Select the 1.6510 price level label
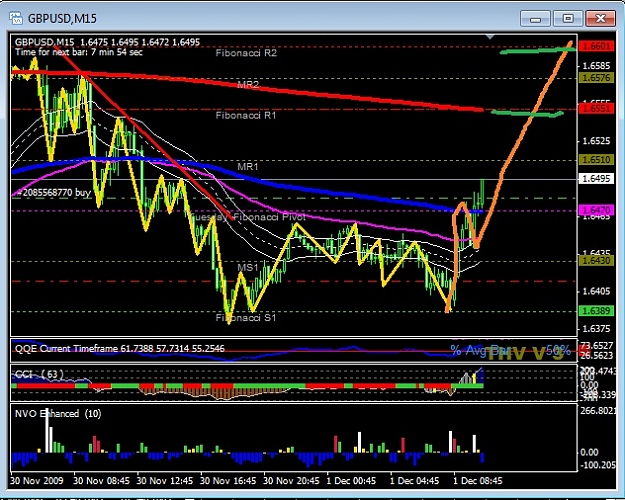This screenshot has width=625, height=500. (596, 159)
